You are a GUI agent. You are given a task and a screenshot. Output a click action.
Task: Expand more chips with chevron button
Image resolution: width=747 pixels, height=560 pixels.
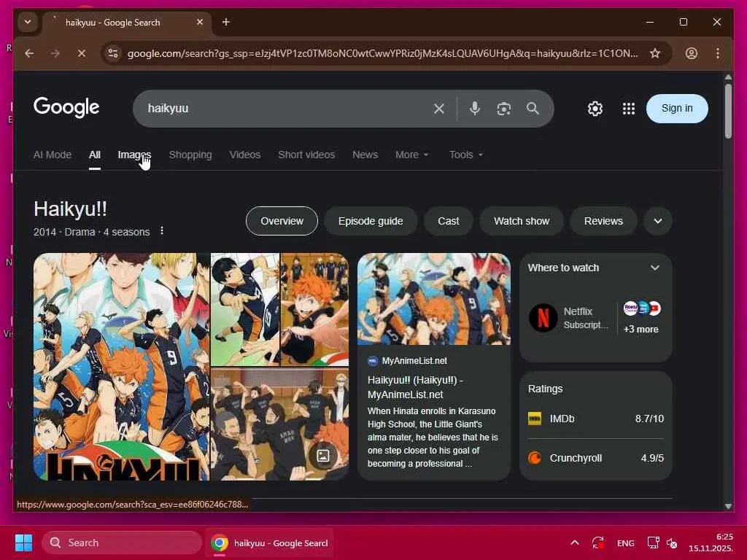tap(658, 221)
